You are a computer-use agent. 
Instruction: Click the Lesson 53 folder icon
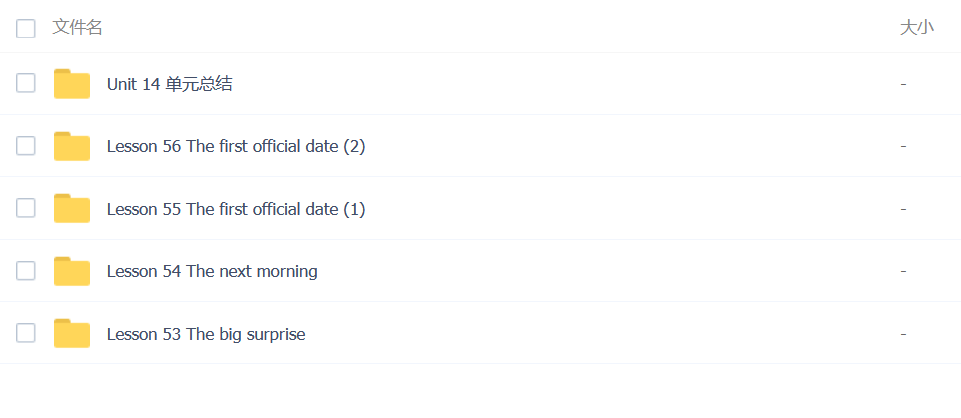tap(71, 333)
